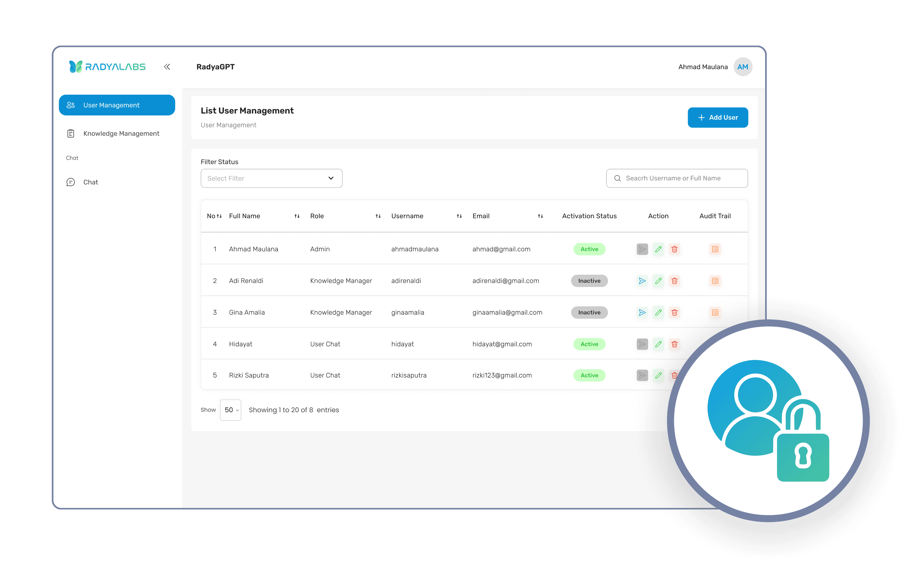Viewport: 924px width, 564px height.
Task: Open the Select Filter status dropdown
Action: tap(271, 178)
